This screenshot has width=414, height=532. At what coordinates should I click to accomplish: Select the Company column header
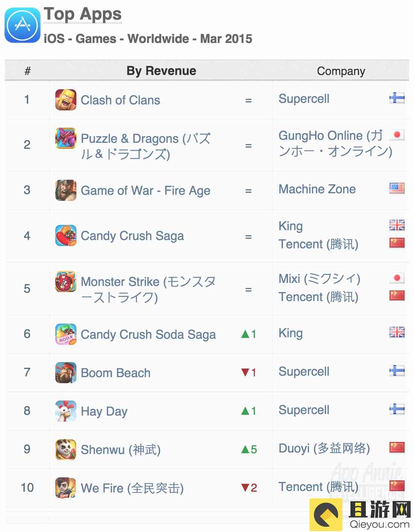click(x=341, y=71)
